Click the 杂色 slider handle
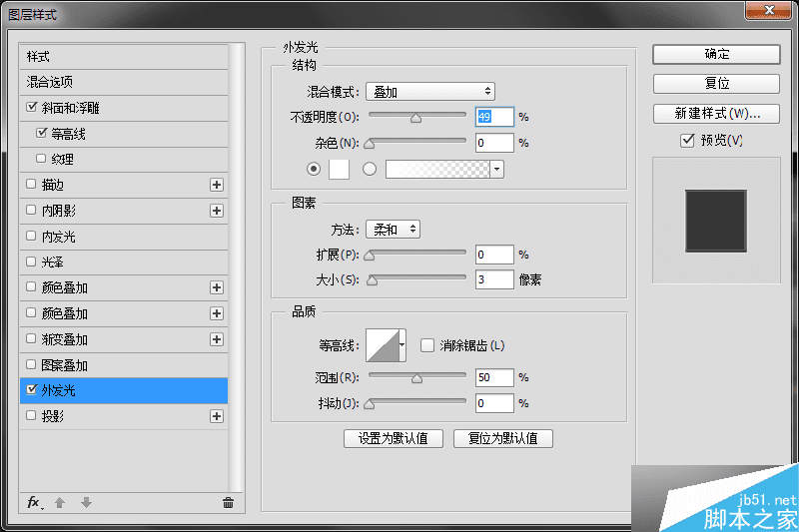799x532 pixels. [x=370, y=144]
